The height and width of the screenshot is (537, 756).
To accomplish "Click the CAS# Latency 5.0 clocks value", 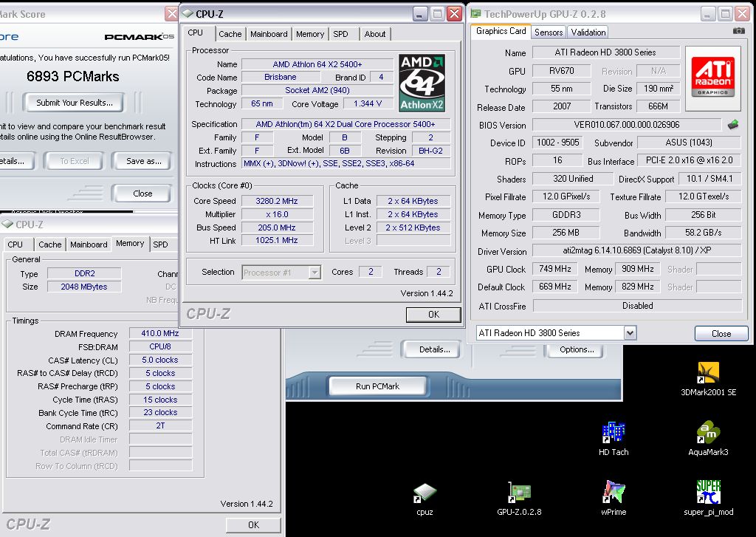I will click(160, 360).
